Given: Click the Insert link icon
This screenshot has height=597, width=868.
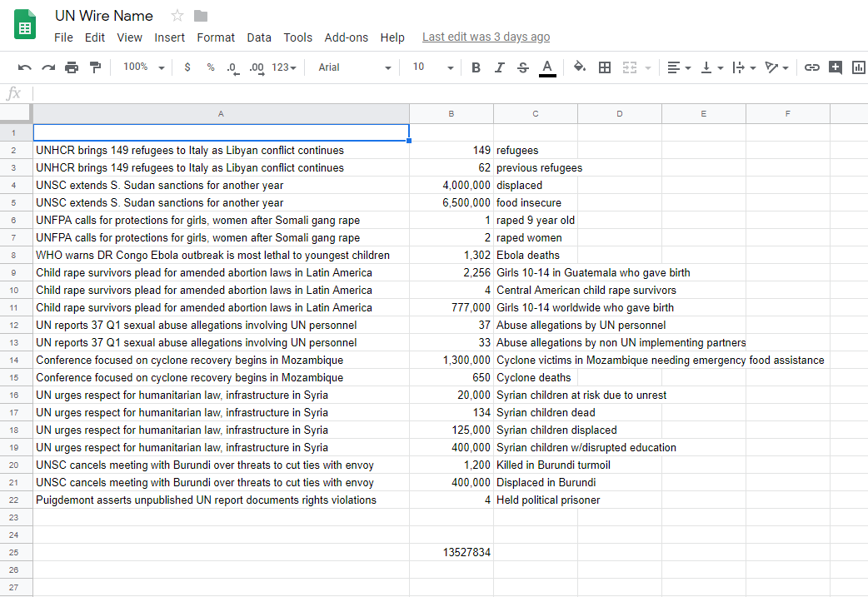Looking at the screenshot, I should tap(812, 67).
